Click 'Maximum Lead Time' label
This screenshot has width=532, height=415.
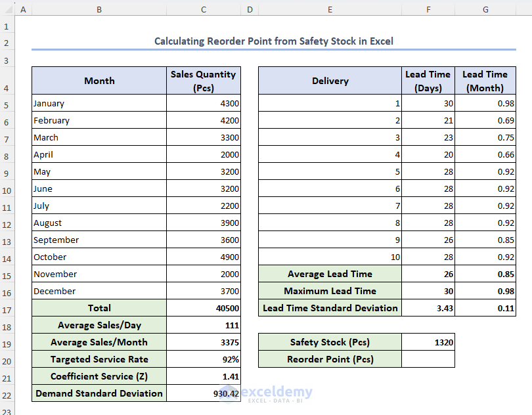pyautogui.click(x=330, y=291)
